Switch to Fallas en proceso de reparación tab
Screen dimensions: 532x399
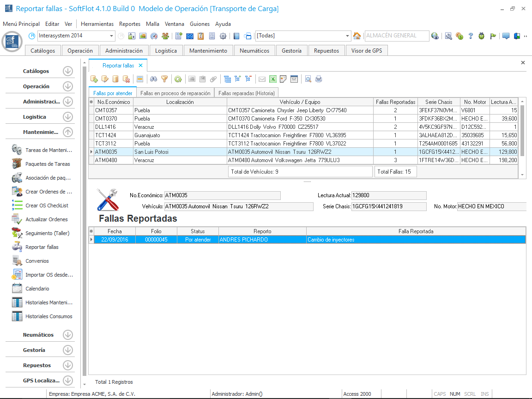[x=175, y=93]
